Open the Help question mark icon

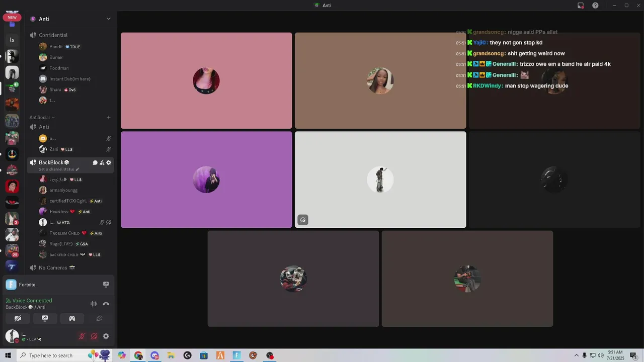[595, 6]
